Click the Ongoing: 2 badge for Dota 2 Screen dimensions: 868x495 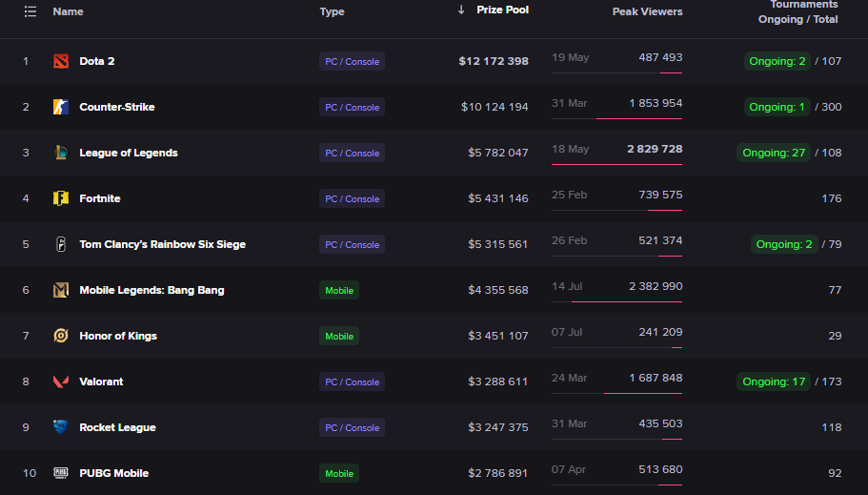point(777,61)
